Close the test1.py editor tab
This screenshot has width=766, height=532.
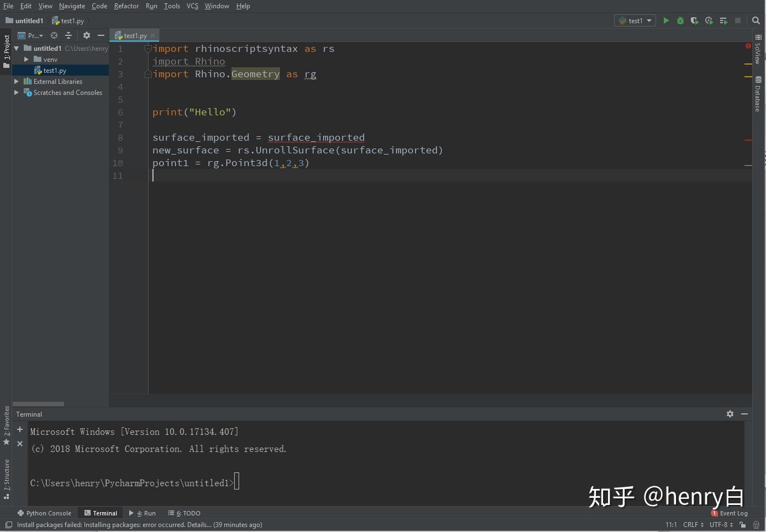click(152, 35)
